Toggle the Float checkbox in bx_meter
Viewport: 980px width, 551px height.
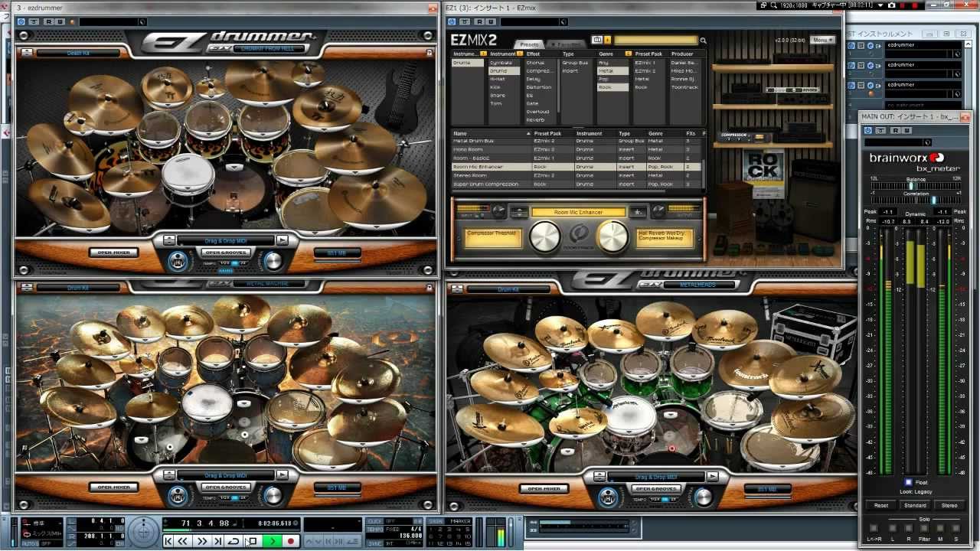909,482
